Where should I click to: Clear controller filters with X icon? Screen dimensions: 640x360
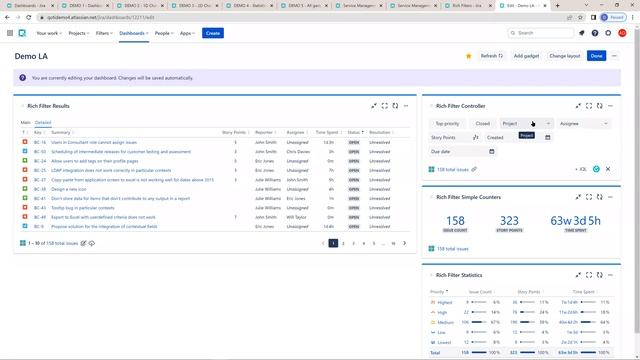608,169
